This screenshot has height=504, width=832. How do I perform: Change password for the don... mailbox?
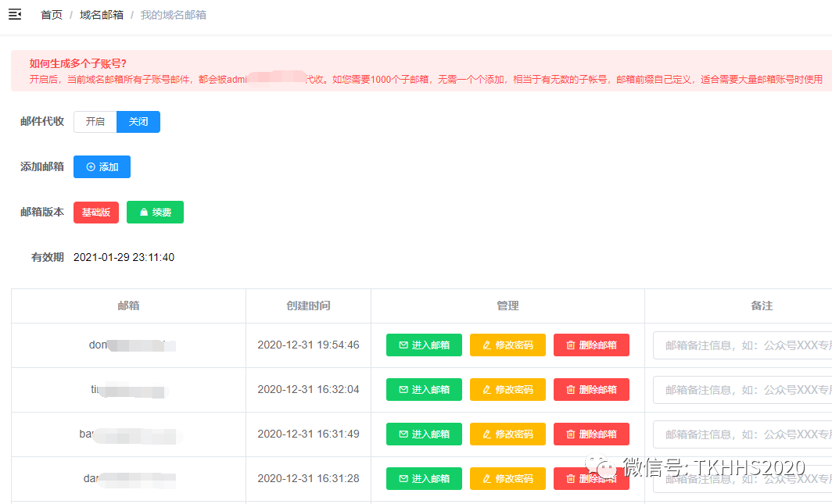click(x=507, y=345)
